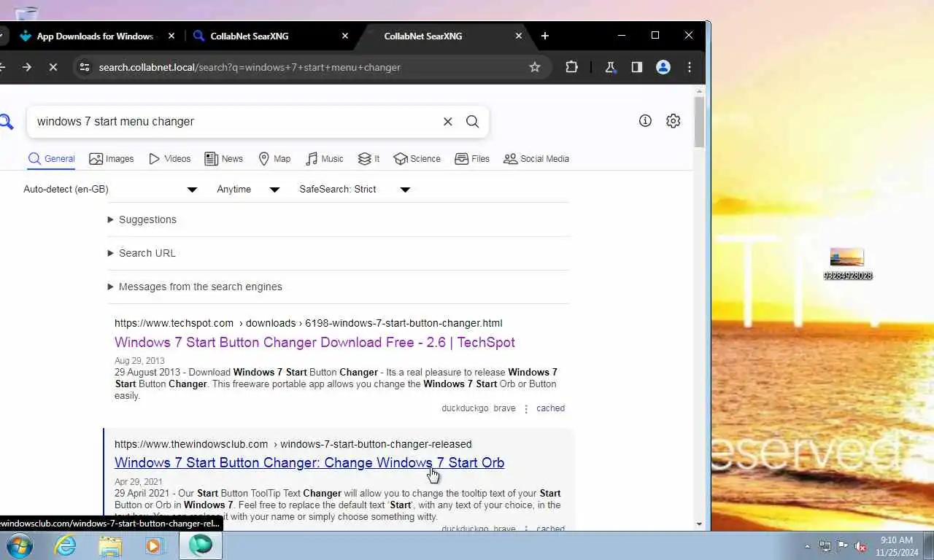Open Chrome Labs flask icon
Screen dimensions: 934x560
pos(610,67)
